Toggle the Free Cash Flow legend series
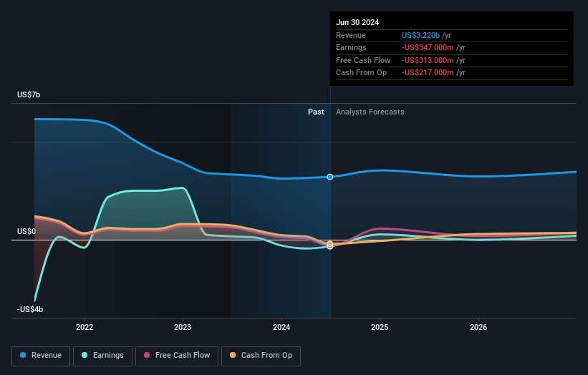 click(177, 356)
